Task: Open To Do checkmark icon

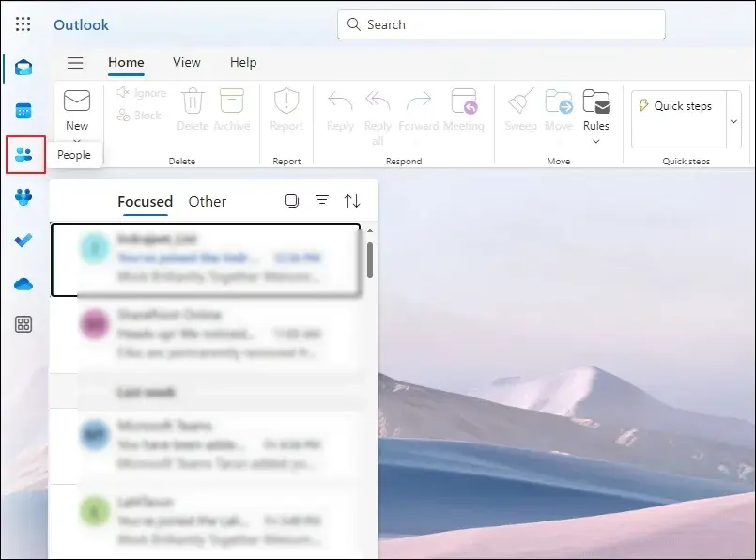Action: (23, 240)
